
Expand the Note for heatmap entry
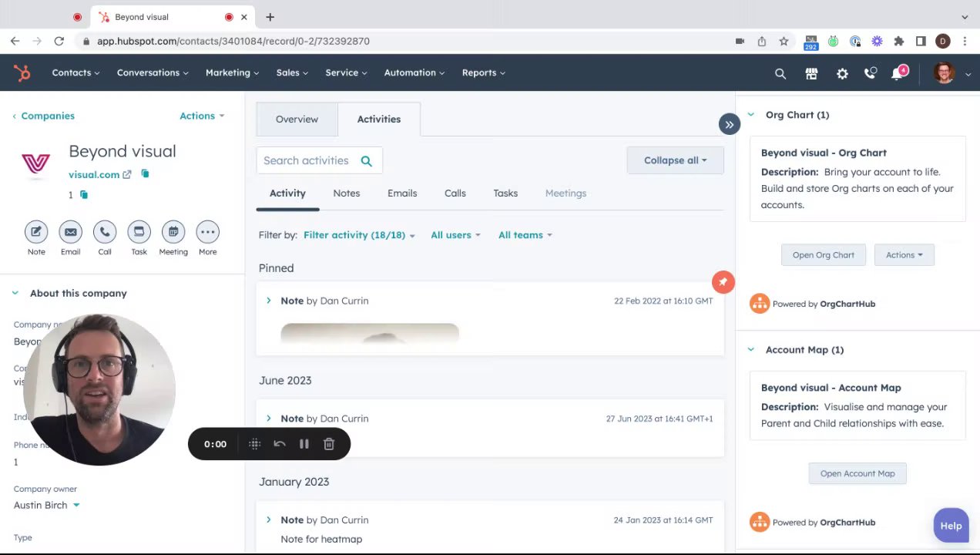pyautogui.click(x=269, y=520)
